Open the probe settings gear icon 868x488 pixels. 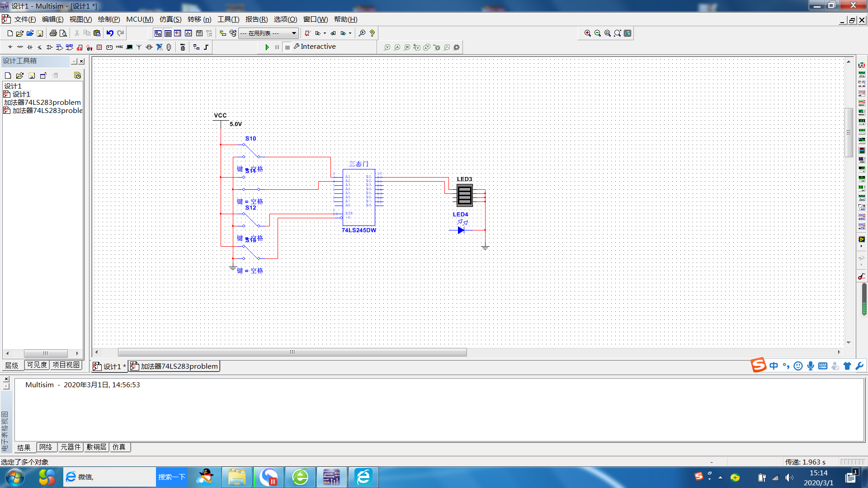tap(456, 47)
